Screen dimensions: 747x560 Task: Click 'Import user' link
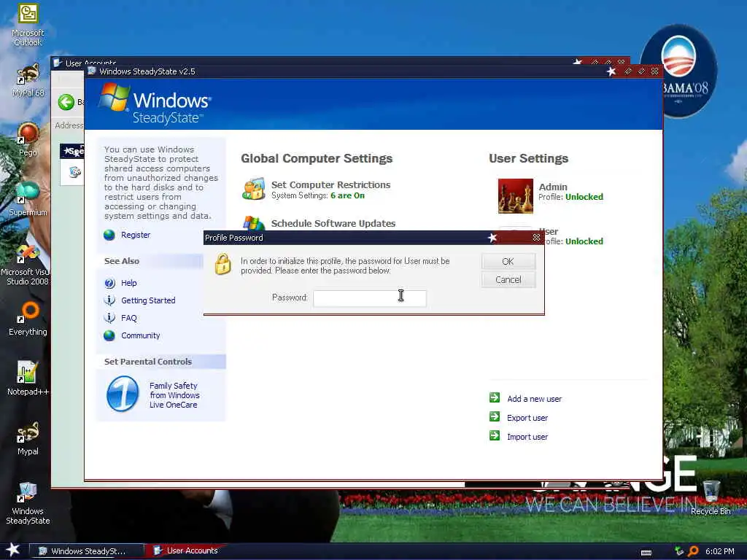click(527, 437)
